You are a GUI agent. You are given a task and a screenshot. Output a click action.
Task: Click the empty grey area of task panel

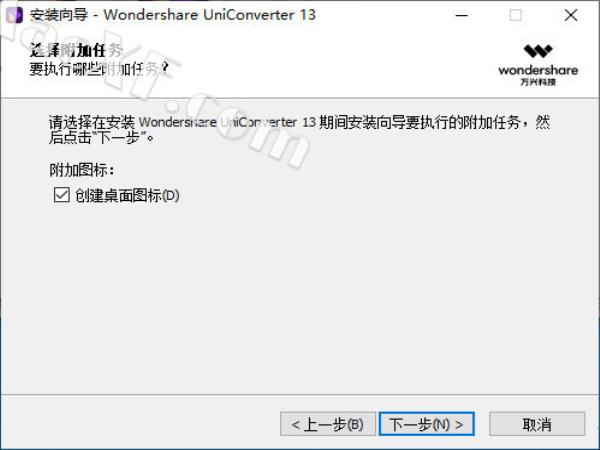click(300, 298)
